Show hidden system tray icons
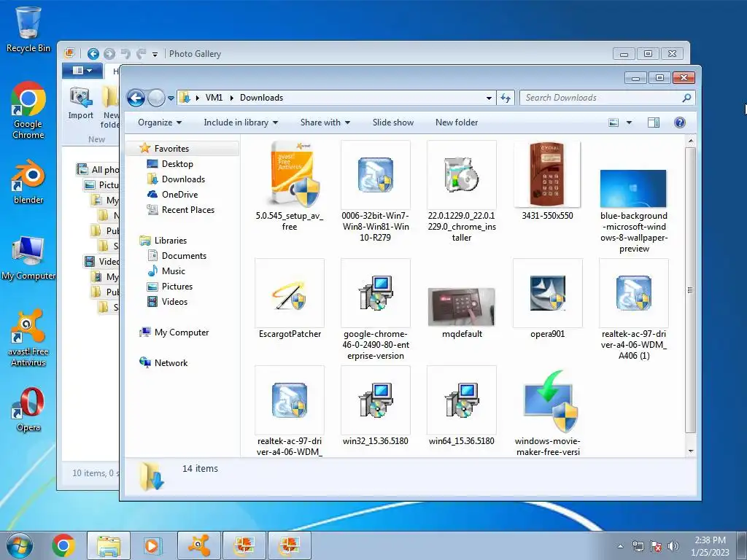Screen dimensions: 747x560 pyautogui.click(x=620, y=546)
